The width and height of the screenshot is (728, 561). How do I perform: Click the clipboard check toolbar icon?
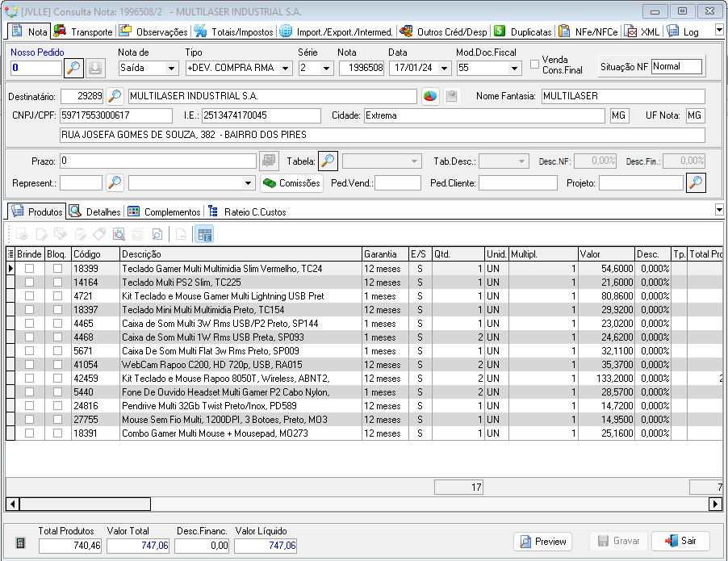tap(81, 234)
